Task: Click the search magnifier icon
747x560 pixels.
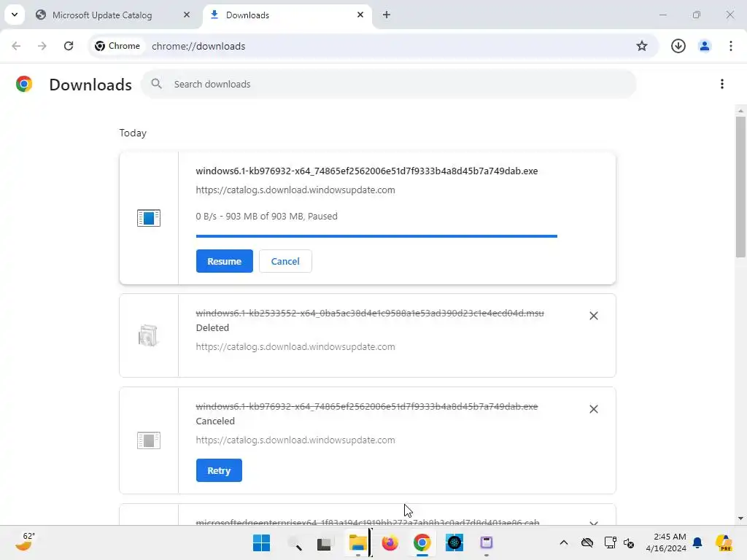Action: [x=156, y=84]
